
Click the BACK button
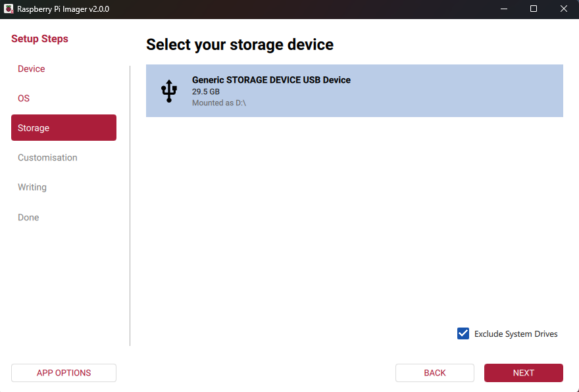point(434,373)
